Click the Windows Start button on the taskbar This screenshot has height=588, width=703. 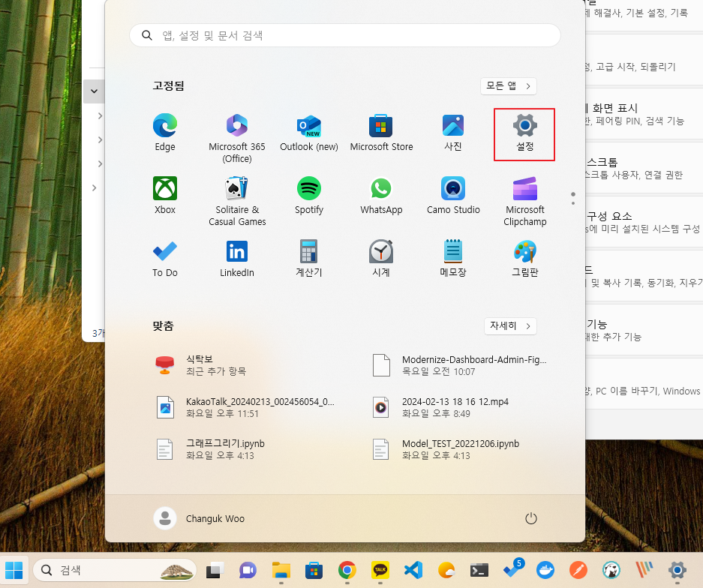click(x=14, y=570)
